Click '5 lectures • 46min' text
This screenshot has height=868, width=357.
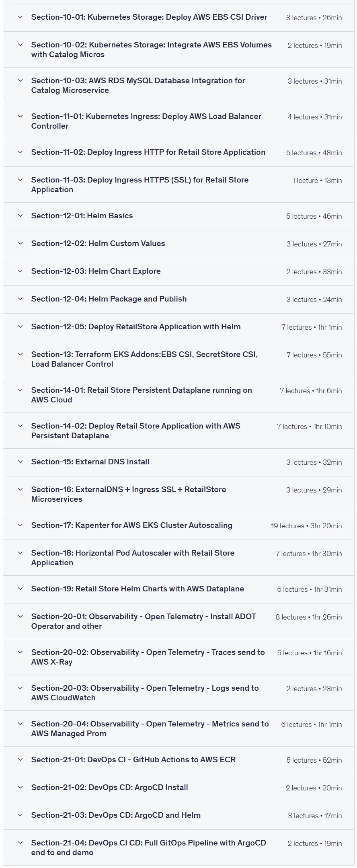tap(314, 216)
